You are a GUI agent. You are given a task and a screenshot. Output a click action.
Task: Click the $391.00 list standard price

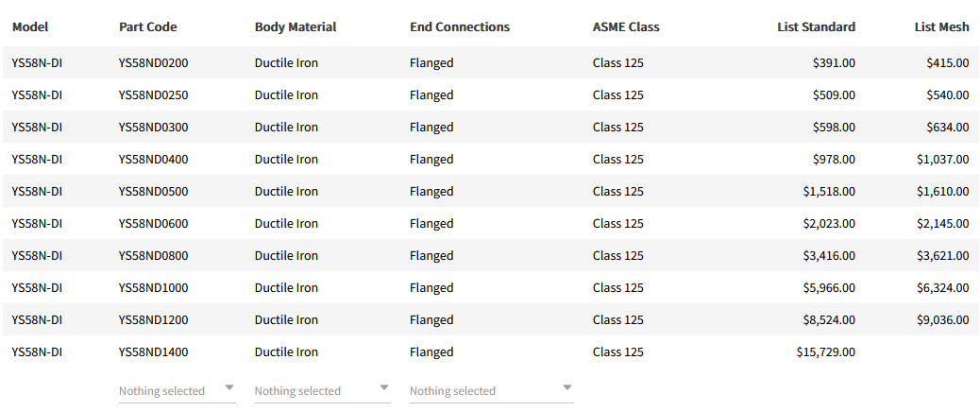834,63
